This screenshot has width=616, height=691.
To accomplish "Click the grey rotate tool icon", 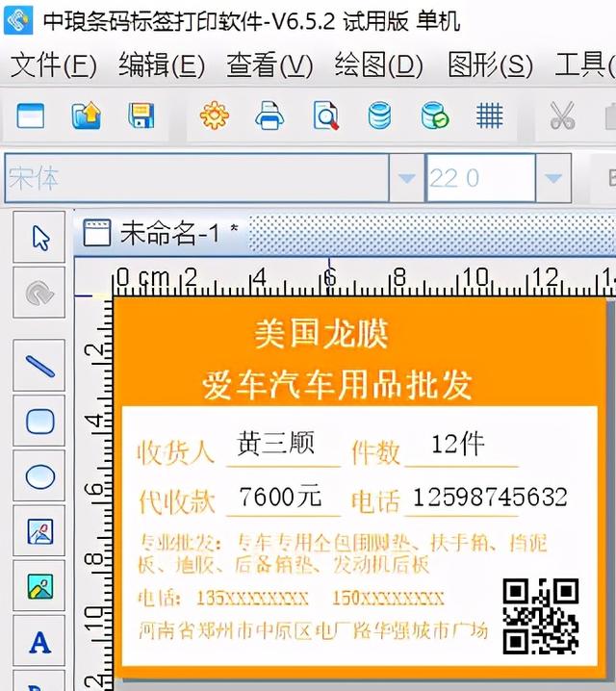I will 39,293.
